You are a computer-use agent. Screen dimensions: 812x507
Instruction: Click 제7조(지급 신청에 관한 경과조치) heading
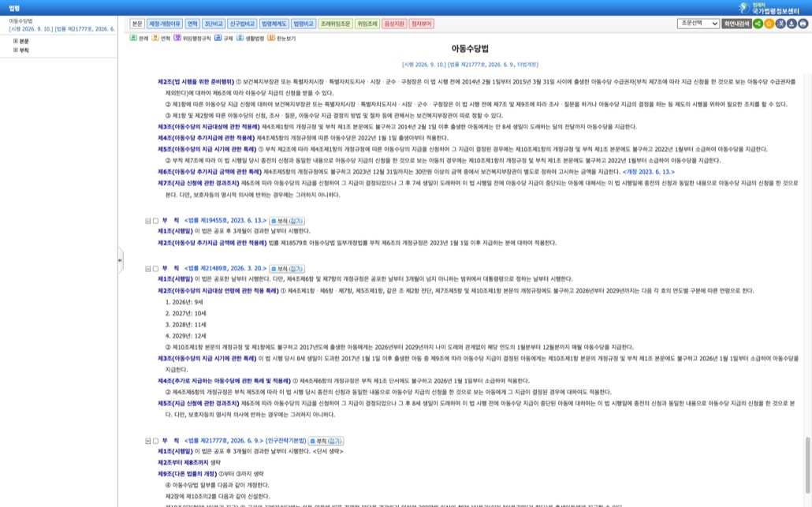point(199,183)
